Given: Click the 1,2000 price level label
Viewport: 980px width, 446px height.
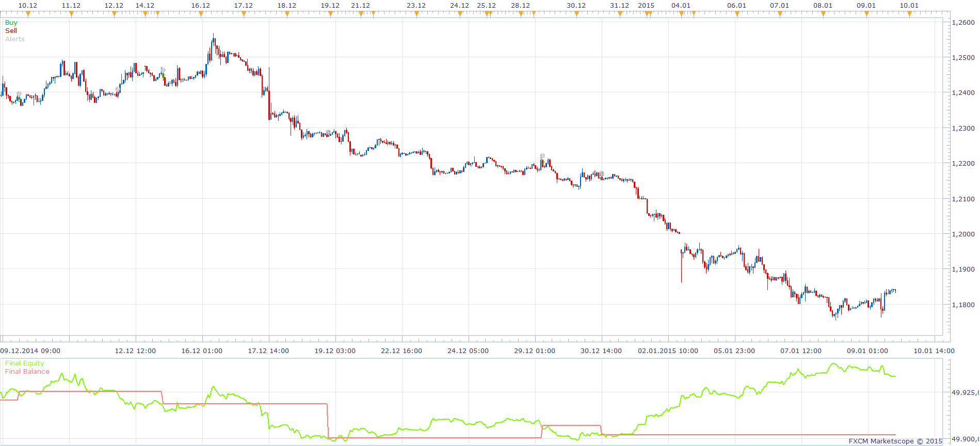Looking at the screenshot, I should coord(963,234).
